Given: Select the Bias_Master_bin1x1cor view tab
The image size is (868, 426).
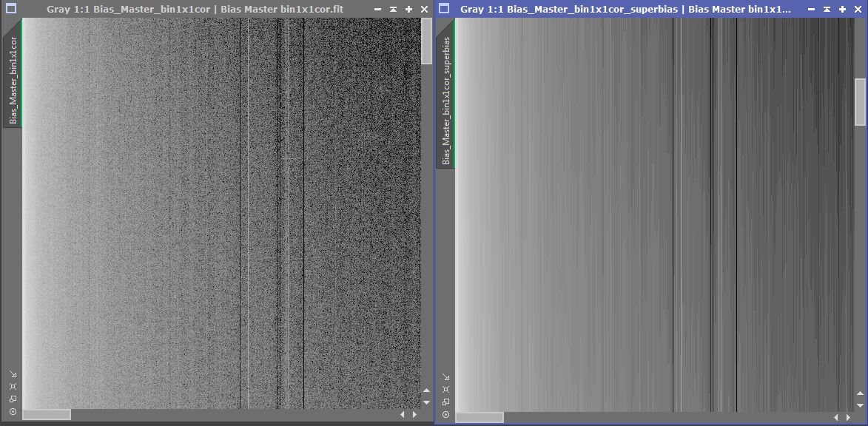Looking at the screenshot, I should 13,73.
